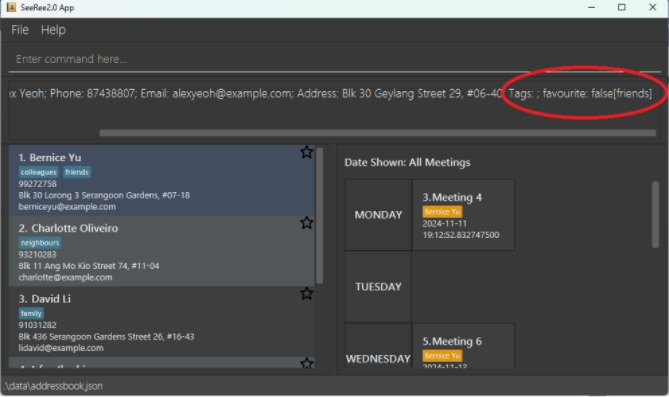Click Bernice Yu tag on Meeting 6

tap(442, 356)
